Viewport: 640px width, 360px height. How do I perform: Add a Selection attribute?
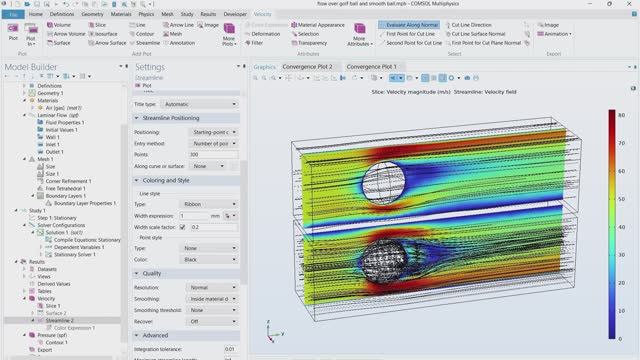[x=305, y=34]
